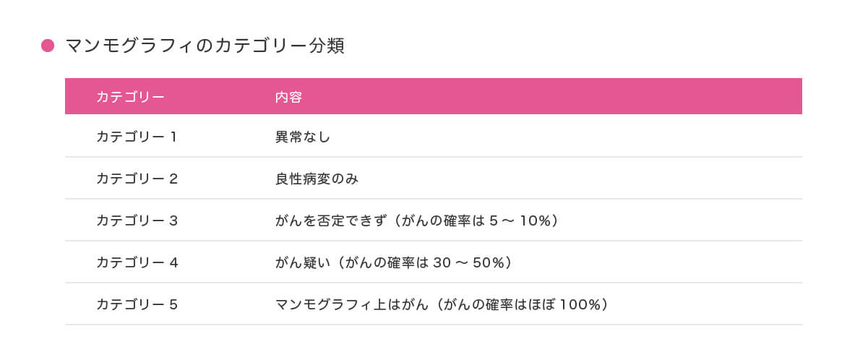Image resolution: width=868 pixels, height=347 pixels.
Task: Select the カテゴリー 5 cell
Action: (x=137, y=304)
